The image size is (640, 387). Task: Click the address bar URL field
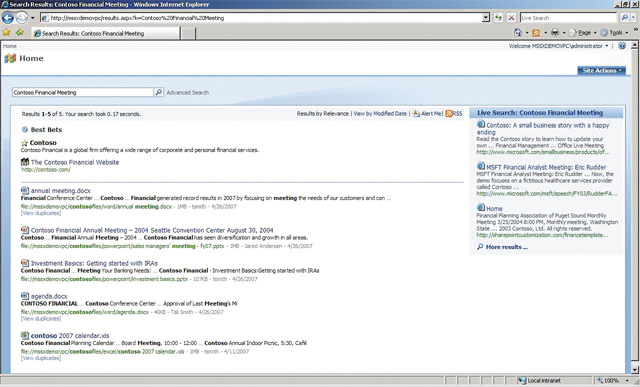[x=261, y=18]
